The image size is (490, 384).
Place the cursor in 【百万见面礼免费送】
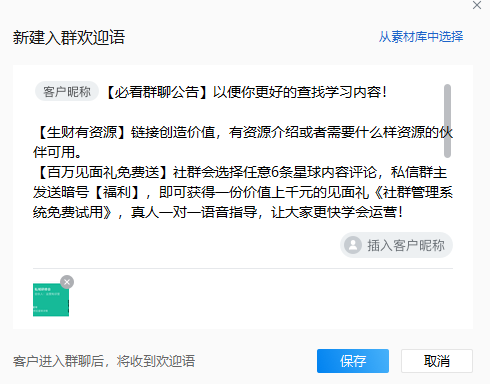point(103,172)
